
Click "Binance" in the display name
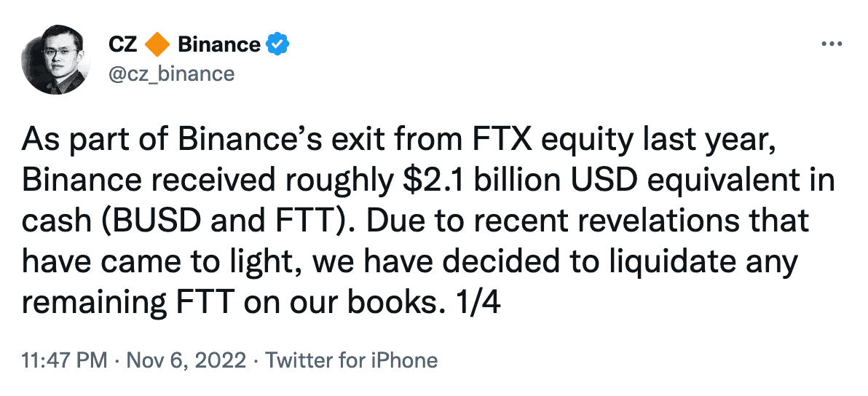point(218,45)
